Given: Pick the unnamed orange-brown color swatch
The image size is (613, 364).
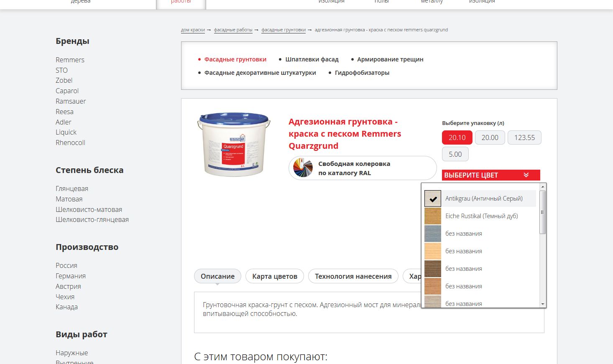Looking at the screenshot, I should pyautogui.click(x=433, y=286).
